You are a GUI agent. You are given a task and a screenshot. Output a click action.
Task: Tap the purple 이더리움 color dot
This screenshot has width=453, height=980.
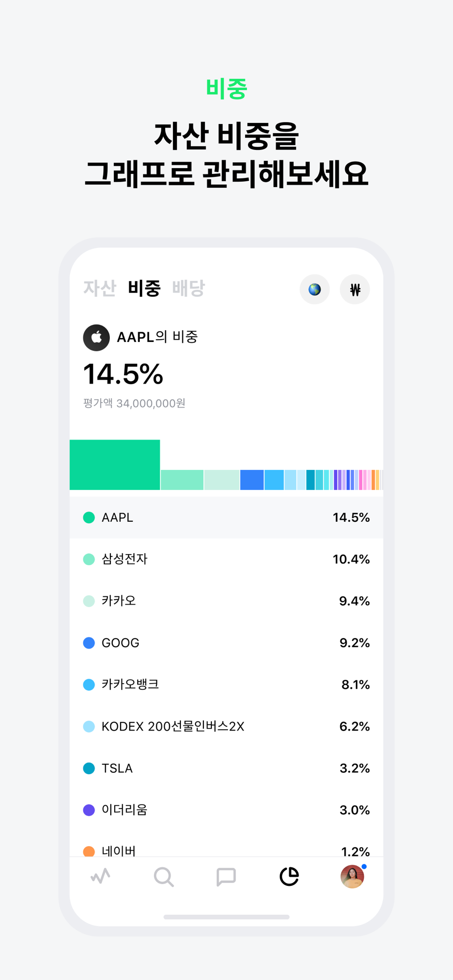tap(89, 810)
